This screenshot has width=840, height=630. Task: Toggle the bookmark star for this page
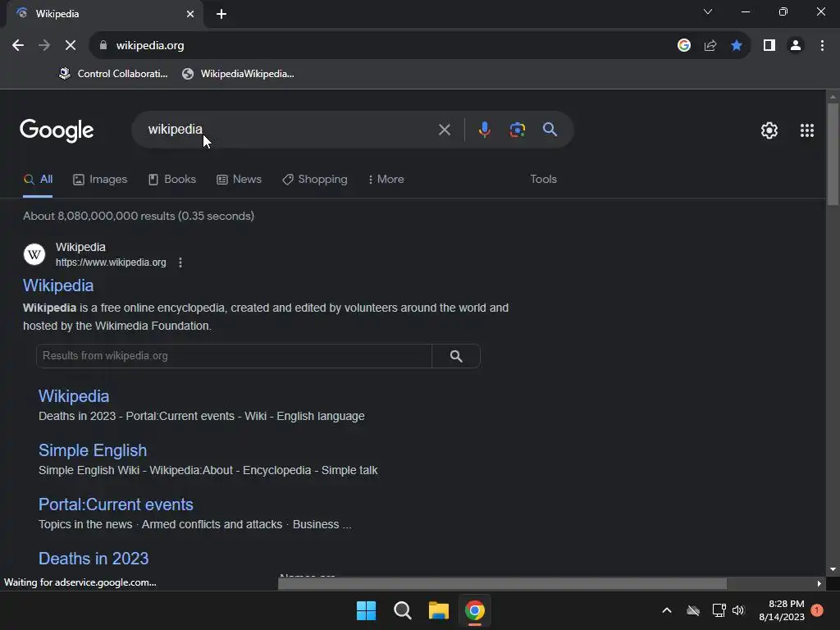click(x=737, y=46)
